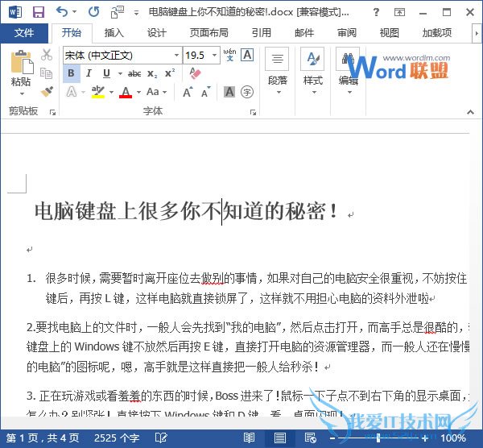The width and height of the screenshot is (483, 448).
Task: Click the Save icon in quick access toolbar
Action: click(39, 12)
